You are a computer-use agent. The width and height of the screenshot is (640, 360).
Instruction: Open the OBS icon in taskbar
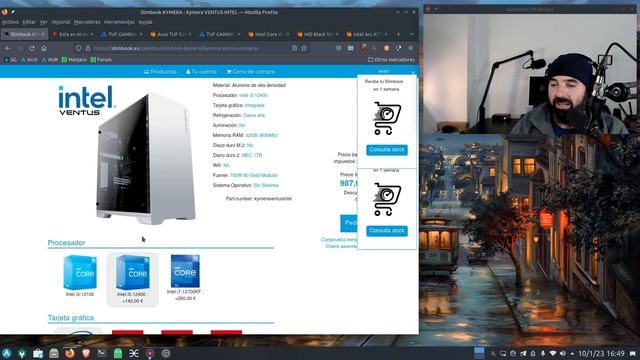(x=166, y=353)
